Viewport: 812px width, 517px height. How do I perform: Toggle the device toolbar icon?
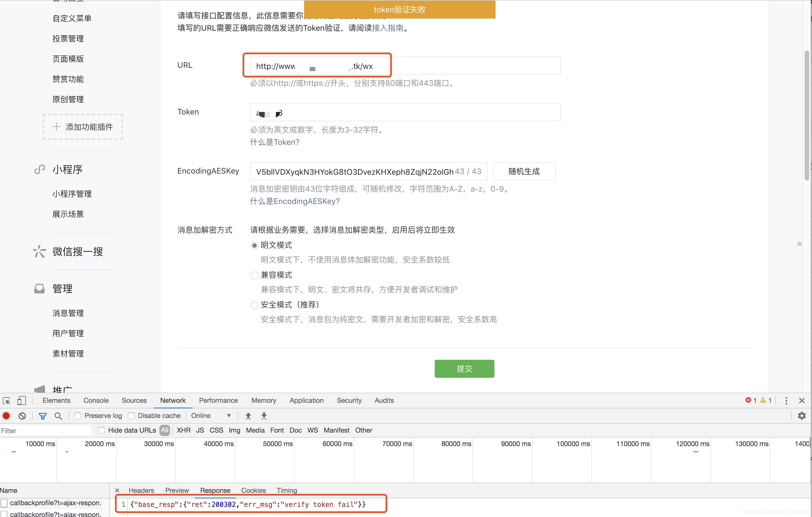pyautogui.click(x=22, y=401)
